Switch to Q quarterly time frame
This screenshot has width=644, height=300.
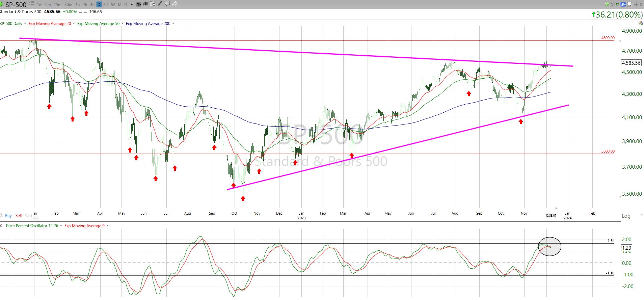pos(126,5)
